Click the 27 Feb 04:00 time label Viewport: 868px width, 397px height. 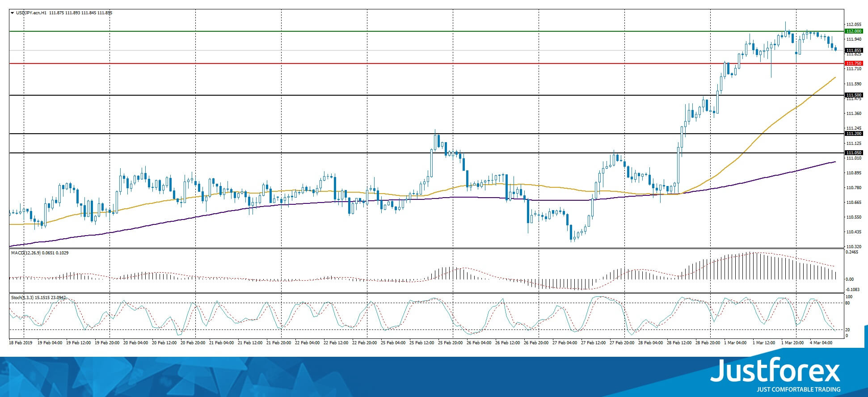point(565,343)
